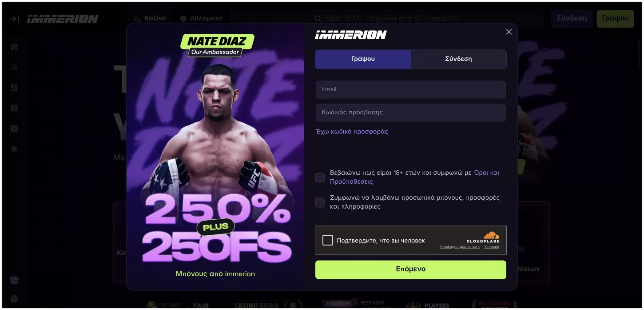644x310 pixels.
Task: Open the search games sidebar icon
Action: click(14, 67)
